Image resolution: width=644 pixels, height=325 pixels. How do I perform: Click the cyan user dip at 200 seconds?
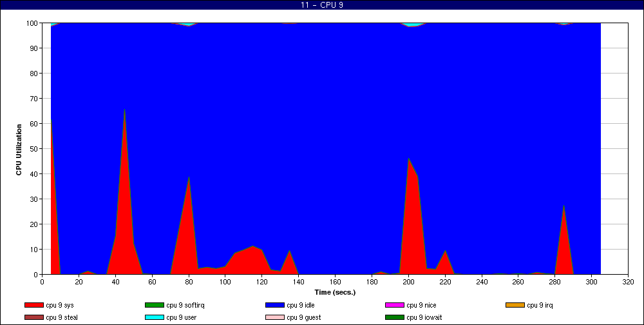tap(412, 25)
